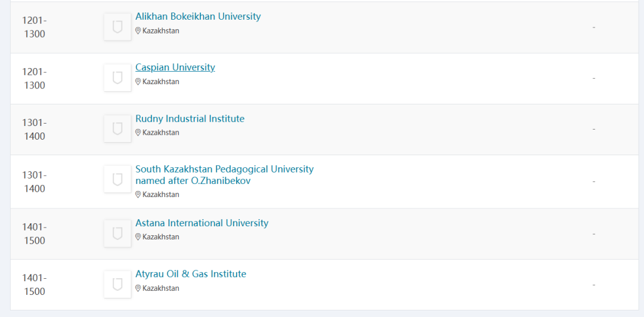Click rank 1301-1400 beside Rudny Industrial Institute
This screenshot has height=317, width=644.
pyautogui.click(x=35, y=129)
